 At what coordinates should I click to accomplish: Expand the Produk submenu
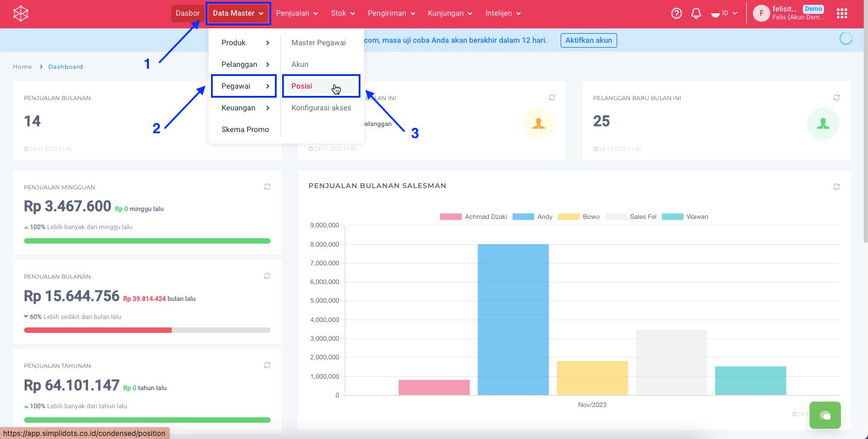244,43
